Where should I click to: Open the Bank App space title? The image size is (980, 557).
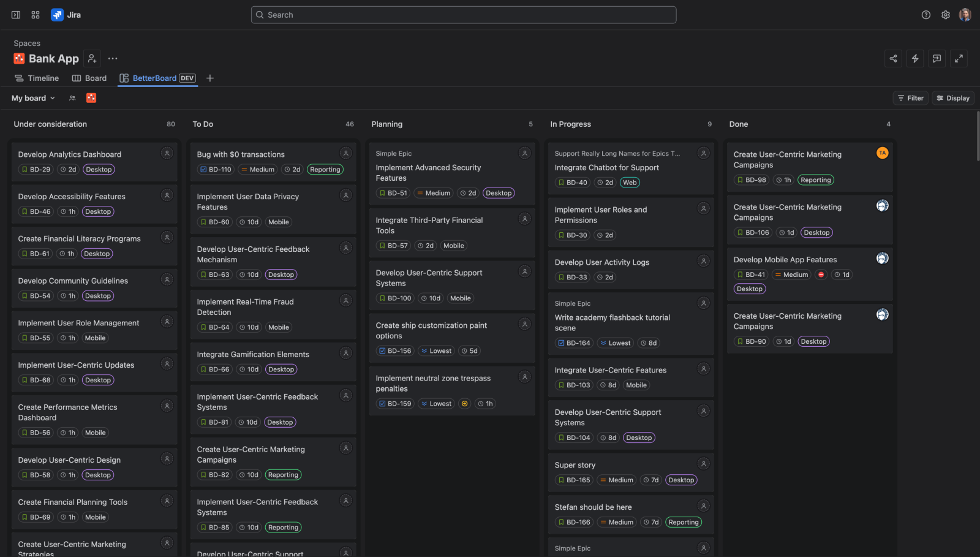click(54, 59)
